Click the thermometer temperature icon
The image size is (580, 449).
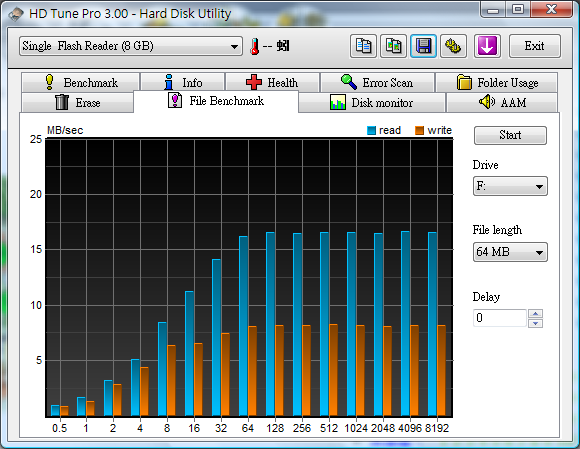click(254, 47)
